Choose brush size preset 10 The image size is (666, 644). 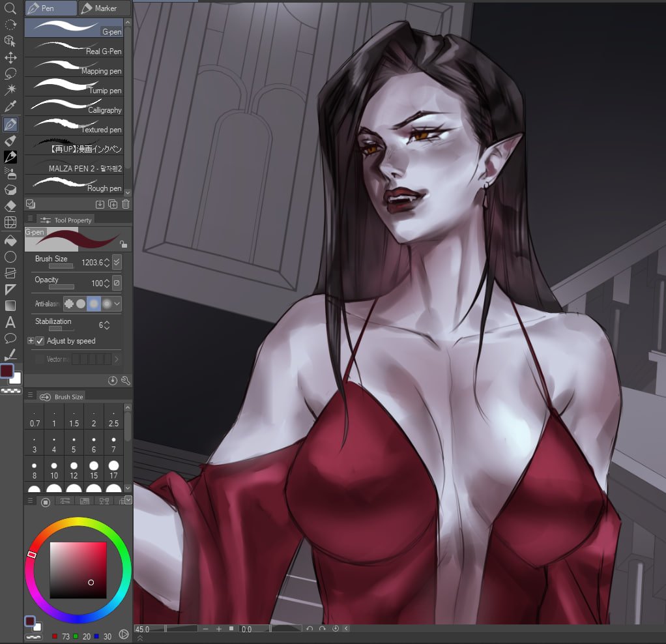point(53,468)
